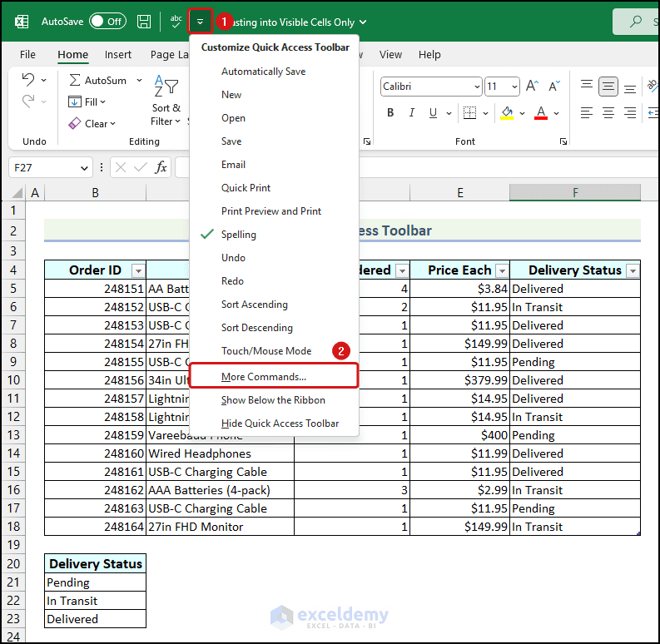Open Order ID filter dropdown

pos(138,271)
